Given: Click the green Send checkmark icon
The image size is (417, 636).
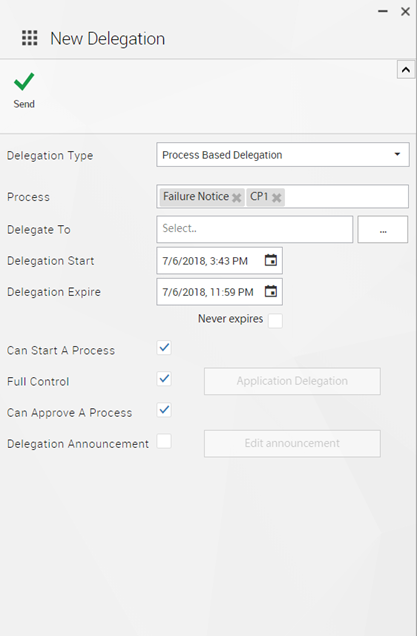Looking at the screenshot, I should [x=24, y=82].
